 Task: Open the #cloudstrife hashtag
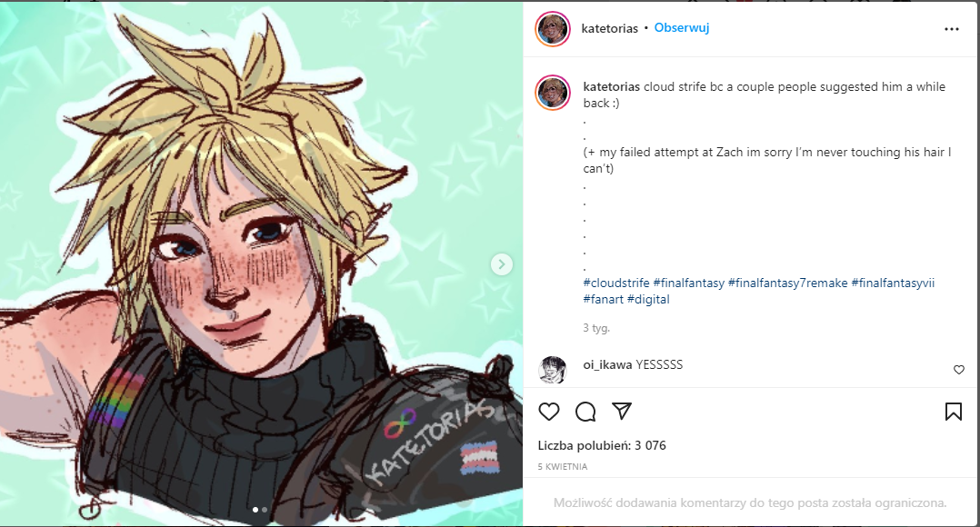tap(616, 283)
